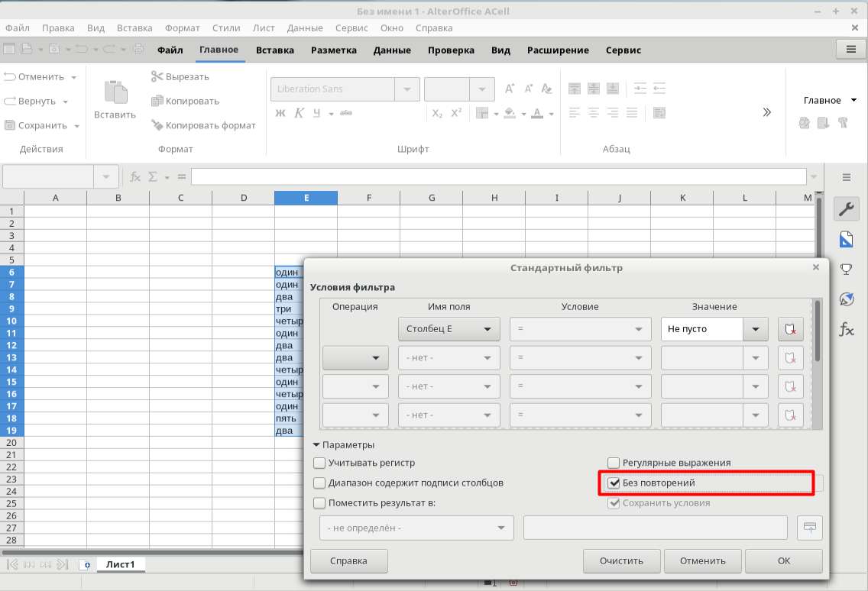Click the cell borders icon
Image resolution: width=868 pixels, height=591 pixels.
coord(482,113)
